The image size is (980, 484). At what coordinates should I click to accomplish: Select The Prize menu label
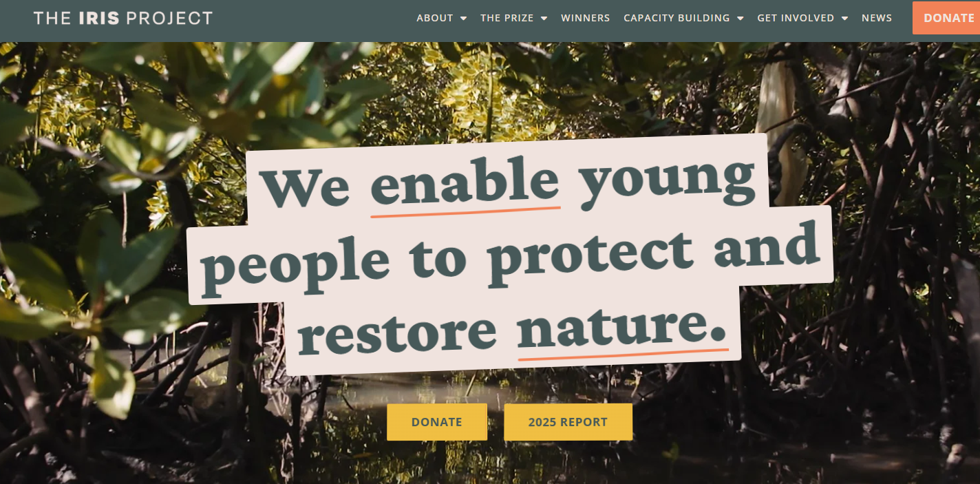507,18
